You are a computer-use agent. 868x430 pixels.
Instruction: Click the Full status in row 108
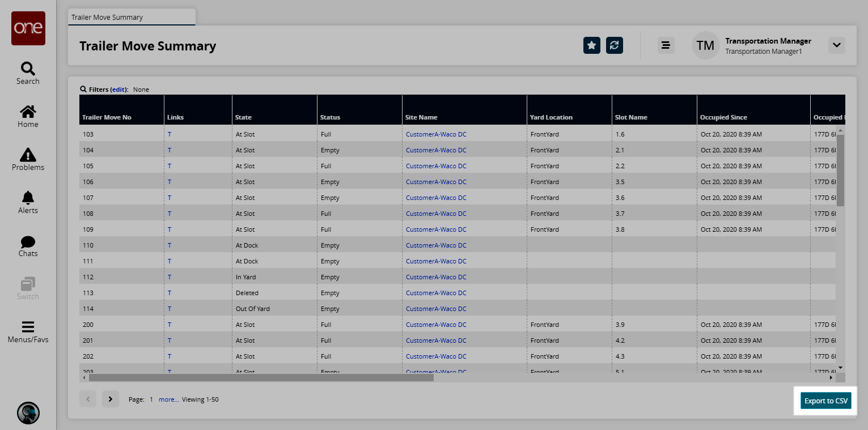(x=326, y=214)
